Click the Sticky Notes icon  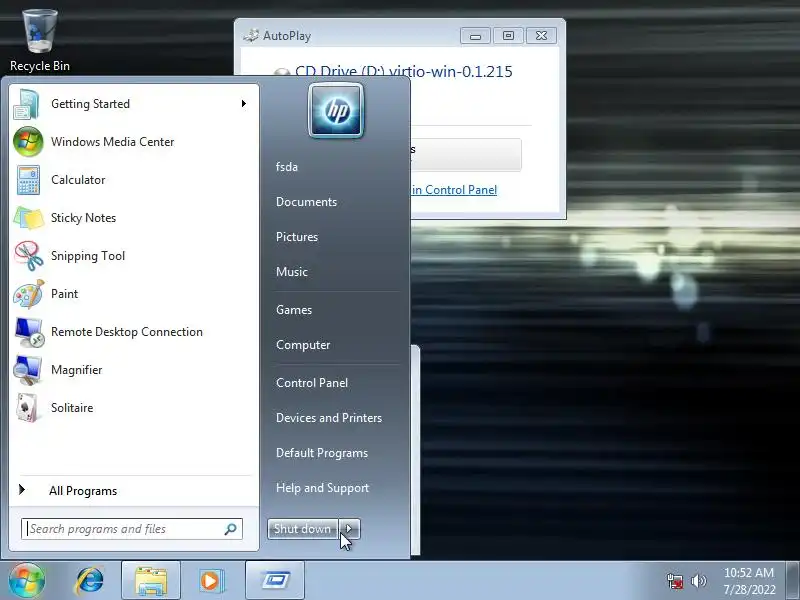click(29, 218)
